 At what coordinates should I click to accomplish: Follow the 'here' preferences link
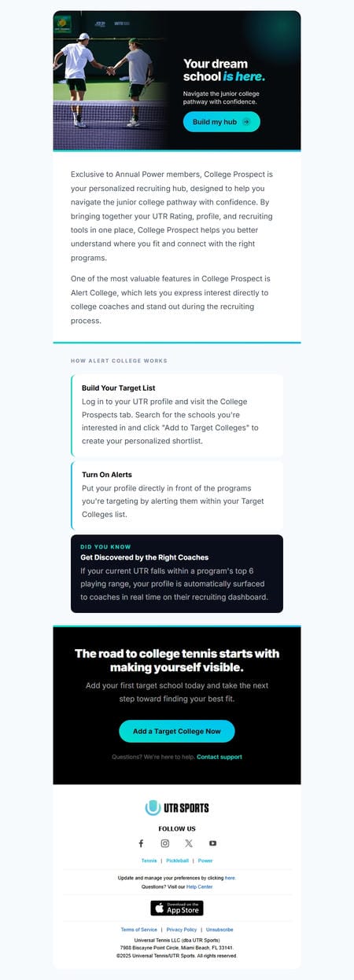tap(230, 878)
